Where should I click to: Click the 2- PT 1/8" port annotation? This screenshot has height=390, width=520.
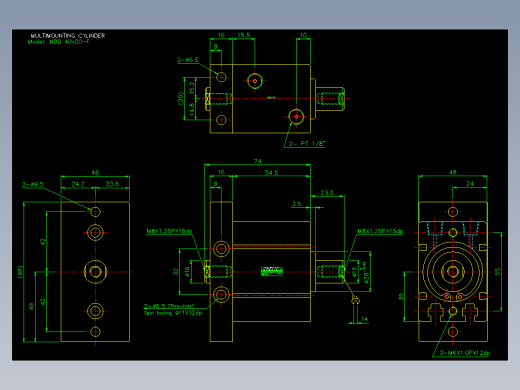click(307, 144)
